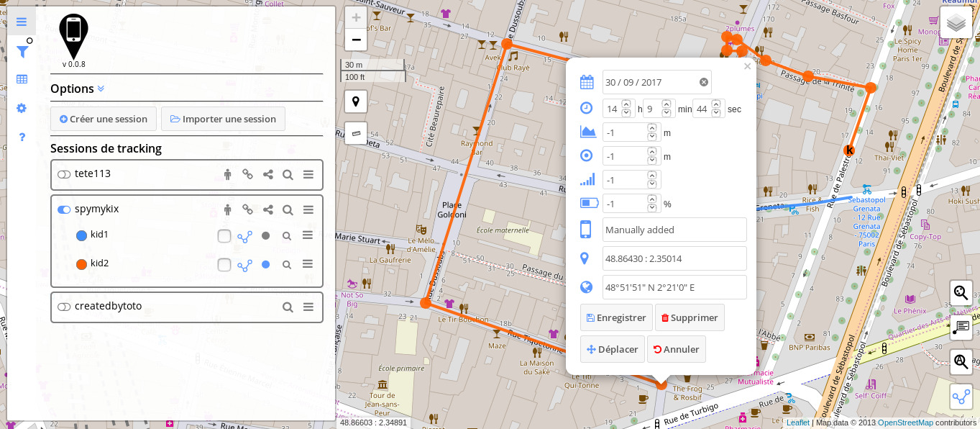The width and height of the screenshot is (980, 429).
Task: Toggle the createdbytoto session on
Action: coord(64,307)
